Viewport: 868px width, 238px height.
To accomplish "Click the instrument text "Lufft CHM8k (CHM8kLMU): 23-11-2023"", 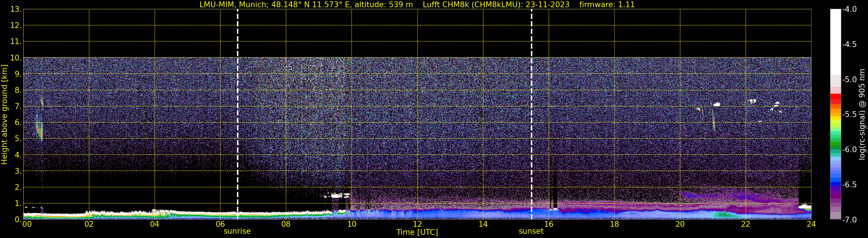I will click(496, 5).
